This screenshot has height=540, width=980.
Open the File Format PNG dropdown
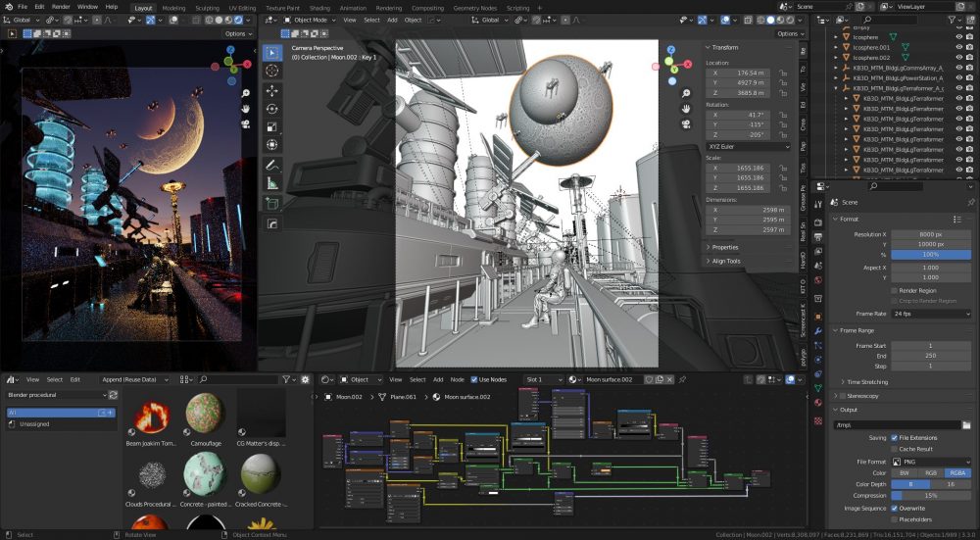click(x=931, y=462)
